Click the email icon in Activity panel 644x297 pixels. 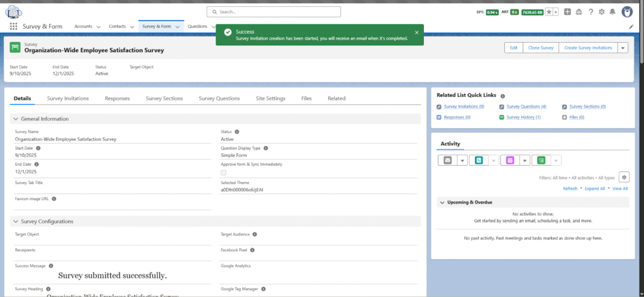click(x=448, y=160)
